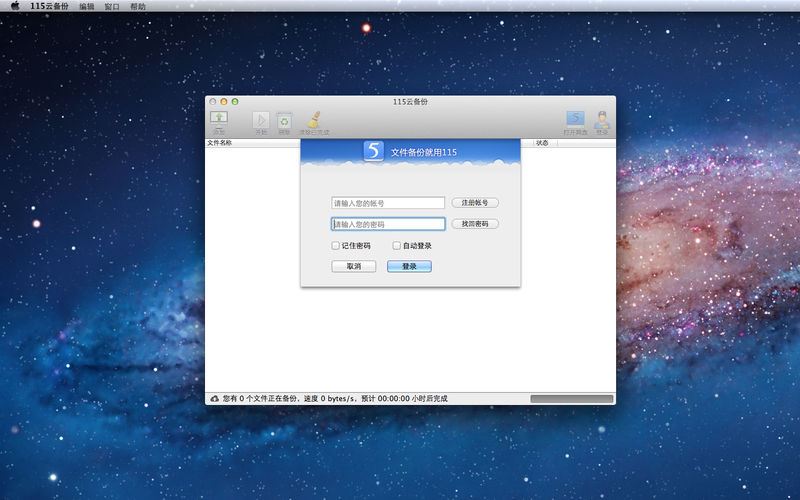800x500 pixels.
Task: Click the 状态 column header
Action: 542,143
